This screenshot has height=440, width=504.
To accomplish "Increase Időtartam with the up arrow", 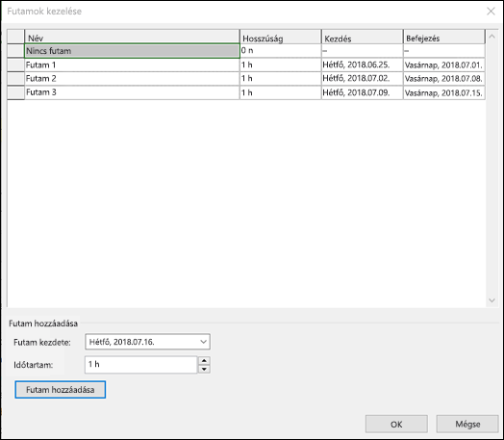I will point(204,360).
